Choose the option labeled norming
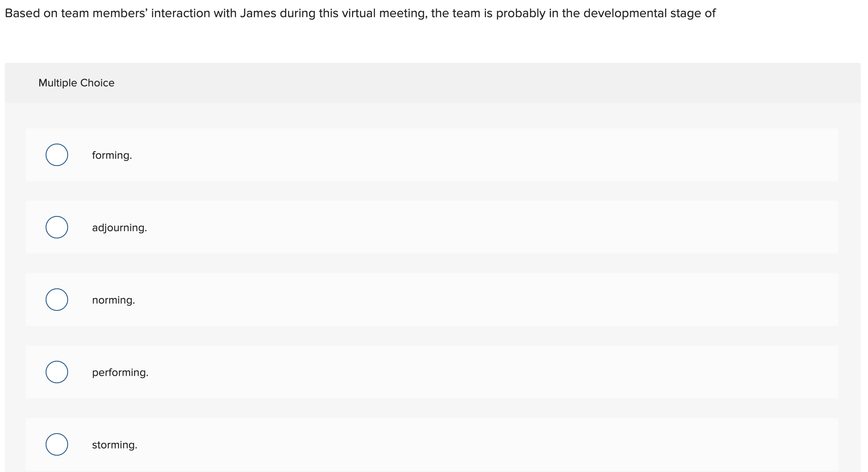This screenshot has width=868, height=472. [x=113, y=300]
